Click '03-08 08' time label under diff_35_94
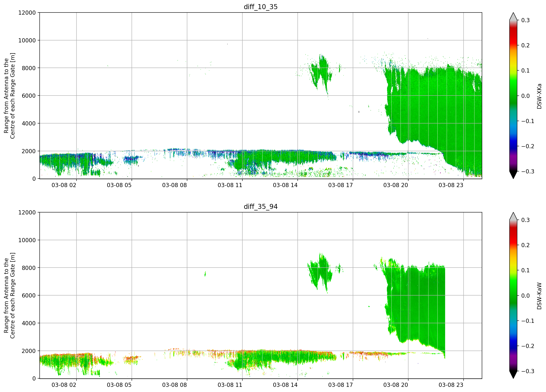The width and height of the screenshot is (546, 392). coord(175,385)
